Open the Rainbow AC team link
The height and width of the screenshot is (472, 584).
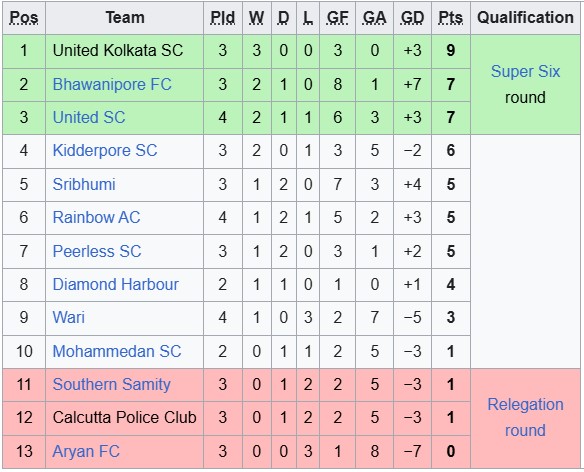[96, 217]
